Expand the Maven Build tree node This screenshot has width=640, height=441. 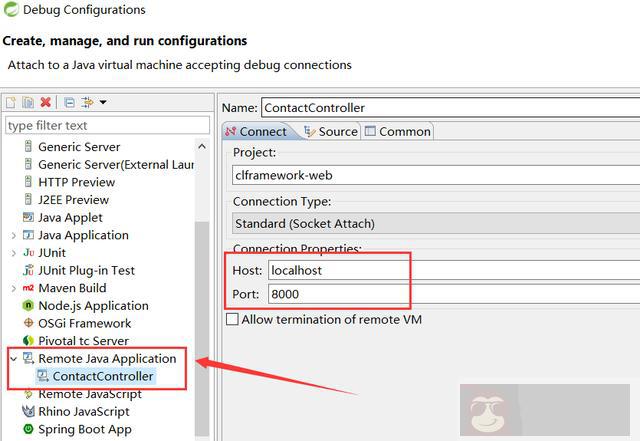click(13, 288)
